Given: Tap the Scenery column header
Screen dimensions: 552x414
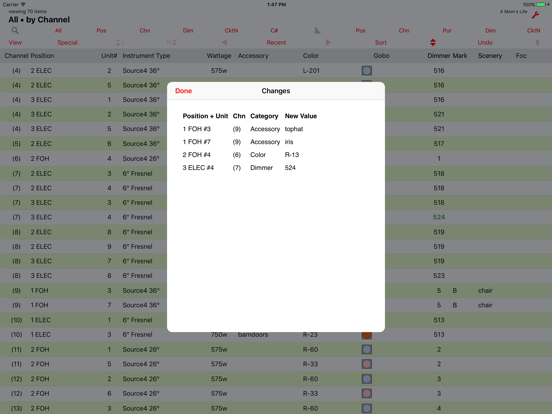Looking at the screenshot, I should coord(490,56).
